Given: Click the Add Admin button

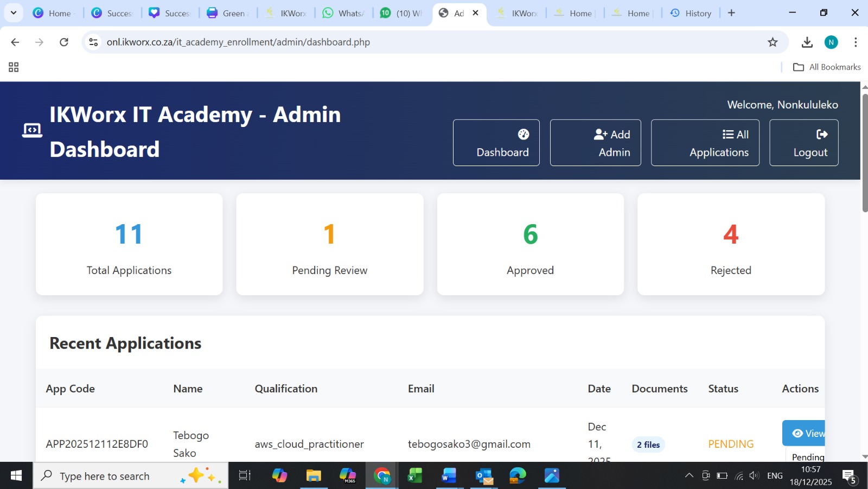Looking at the screenshot, I should [x=595, y=143].
